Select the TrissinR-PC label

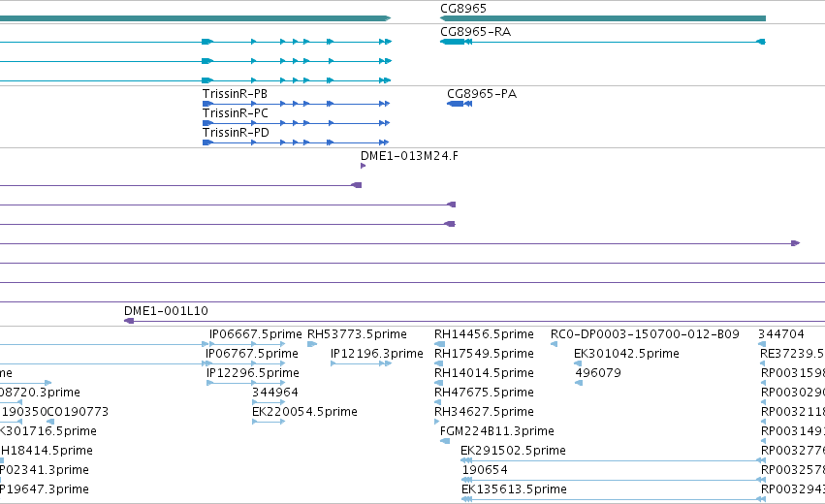(x=236, y=113)
